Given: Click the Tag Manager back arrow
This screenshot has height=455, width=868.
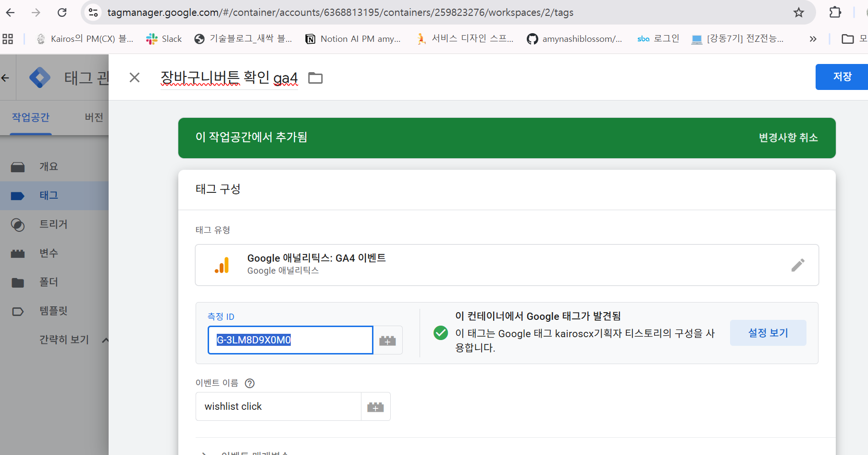Looking at the screenshot, I should [5, 78].
